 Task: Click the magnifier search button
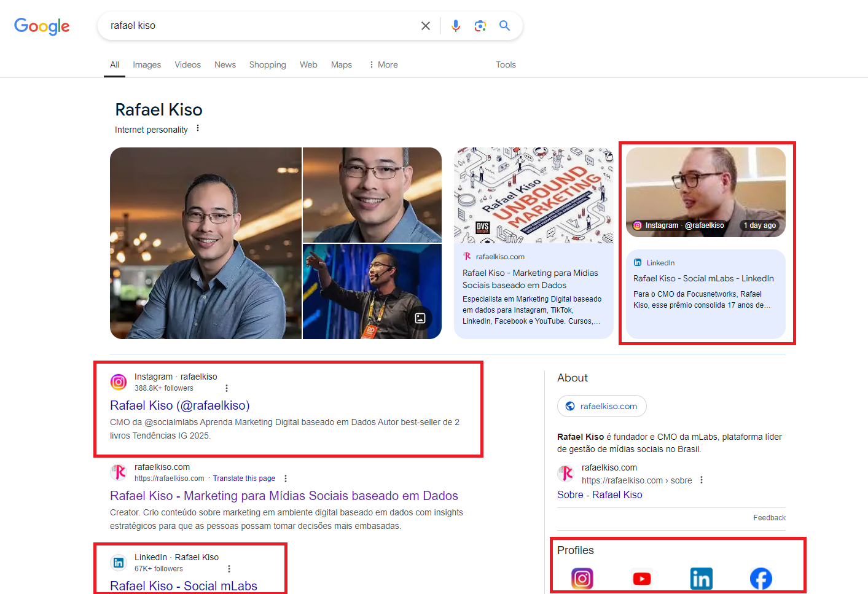coord(505,26)
